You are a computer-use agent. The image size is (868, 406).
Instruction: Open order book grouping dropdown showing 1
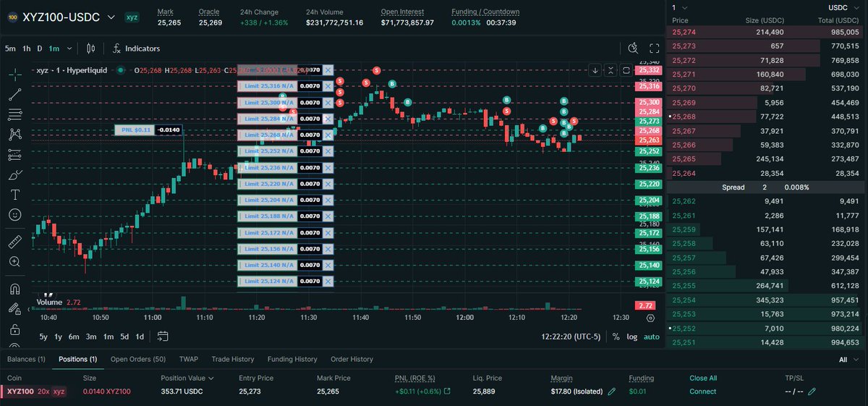point(680,8)
